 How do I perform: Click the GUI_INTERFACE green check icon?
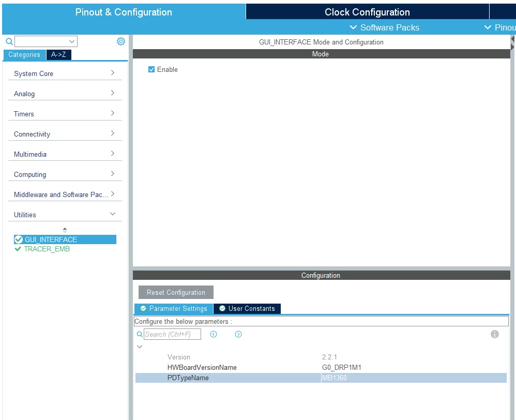click(x=19, y=239)
